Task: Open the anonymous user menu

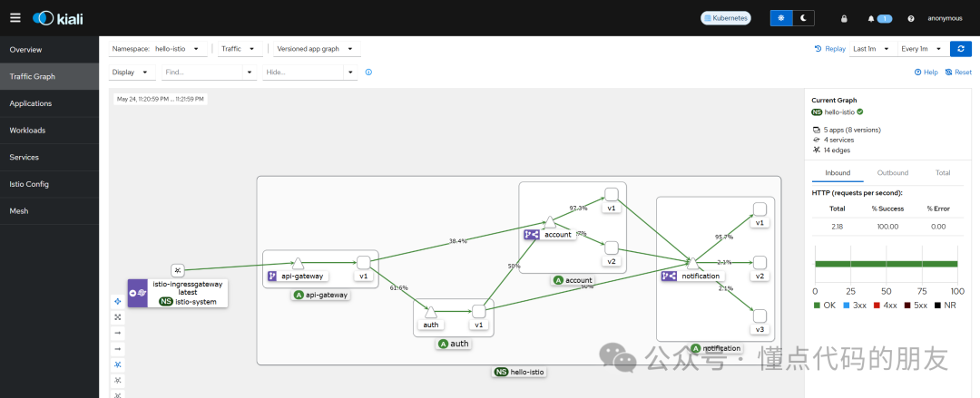Action: tap(945, 19)
